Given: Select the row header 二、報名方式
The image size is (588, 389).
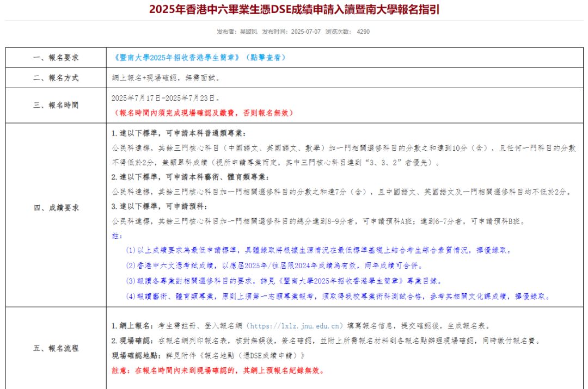Looking at the screenshot, I should (x=56, y=78).
